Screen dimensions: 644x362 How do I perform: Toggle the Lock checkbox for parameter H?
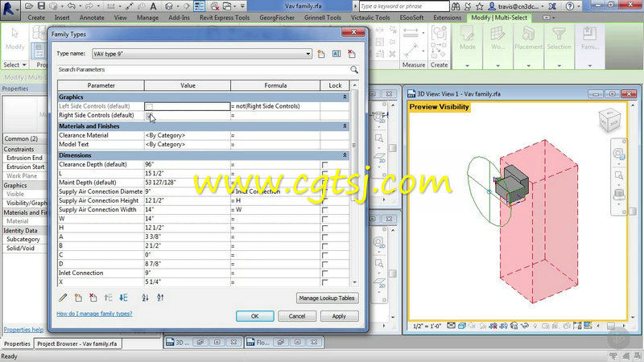[325, 228]
